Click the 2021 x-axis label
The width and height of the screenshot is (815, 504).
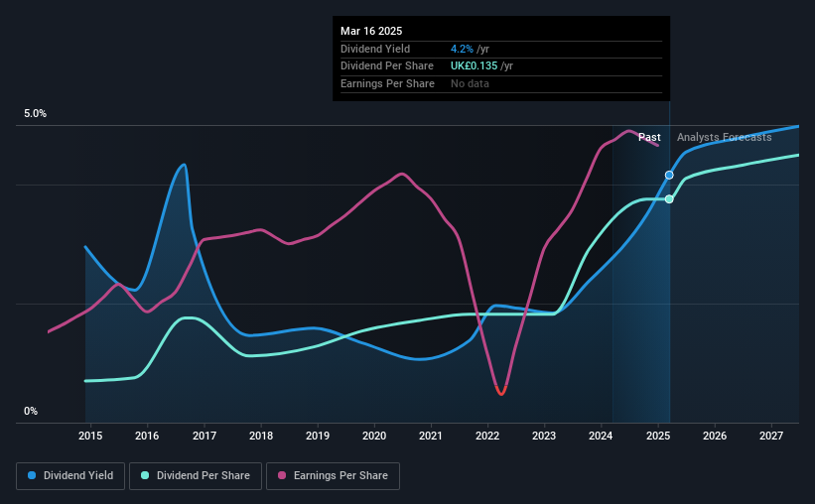pos(431,436)
